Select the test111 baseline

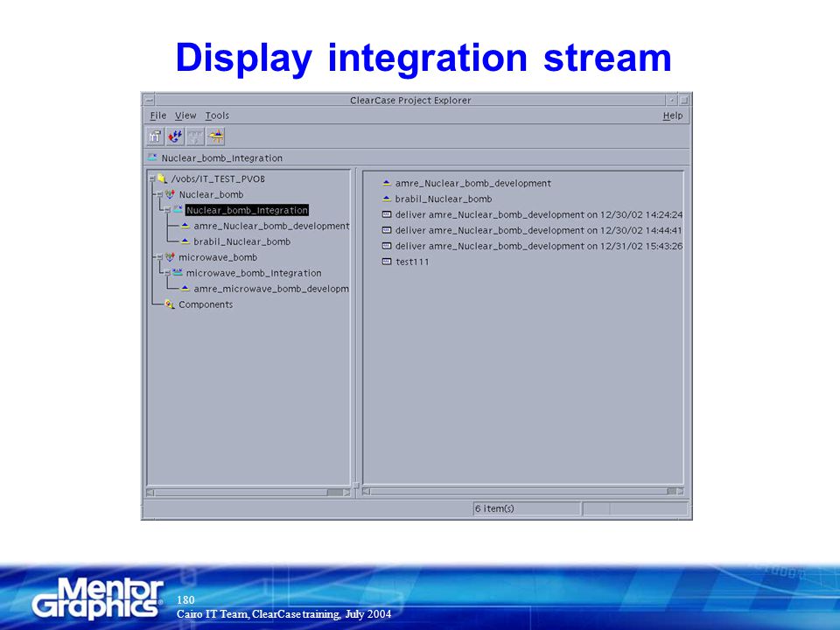(412, 262)
